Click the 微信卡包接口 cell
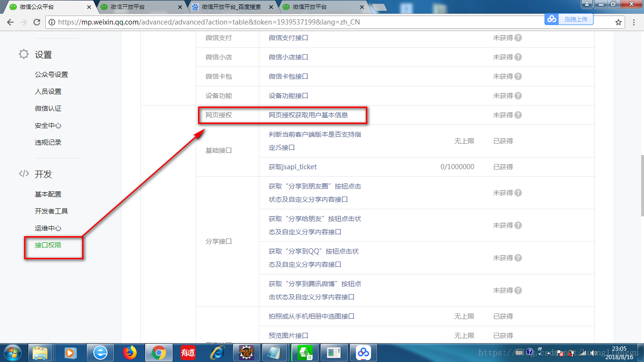This screenshot has width=644, height=362. click(289, 76)
